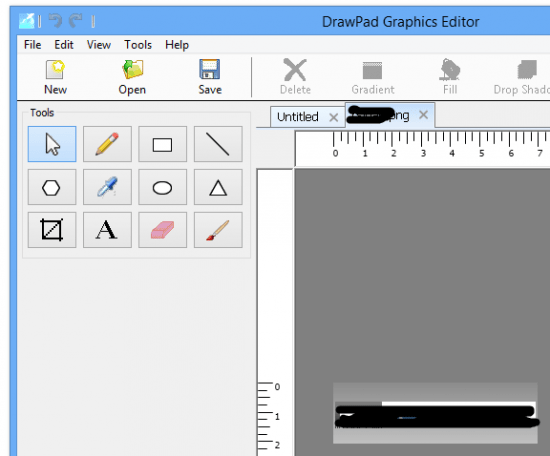The height and width of the screenshot is (456, 550).
Task: Open the File menu
Action: 32,45
